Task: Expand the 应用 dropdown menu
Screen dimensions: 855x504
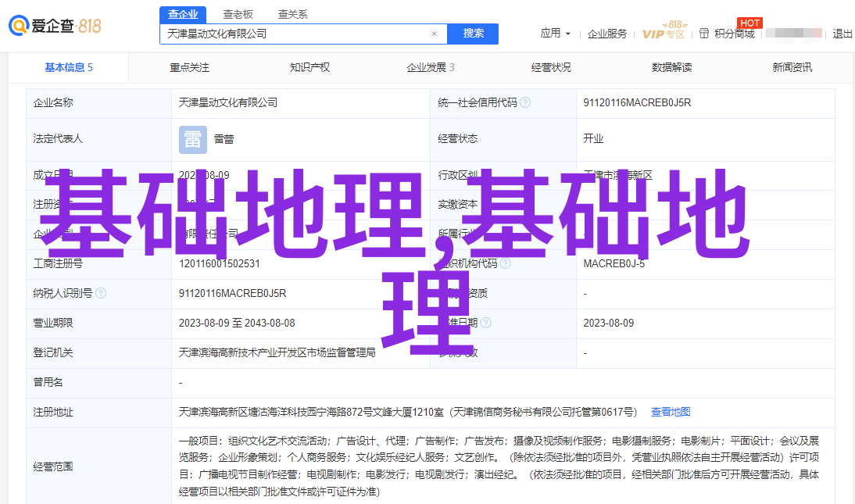Action: click(x=555, y=34)
